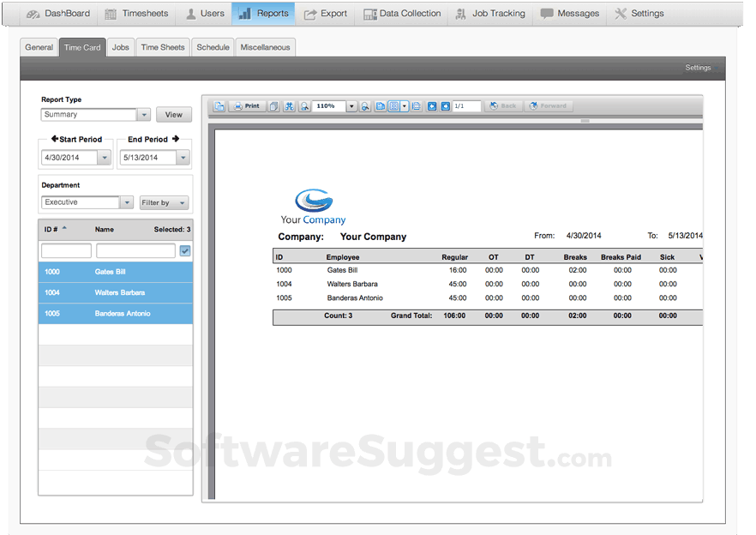Click the Forward navigation button

549,105
